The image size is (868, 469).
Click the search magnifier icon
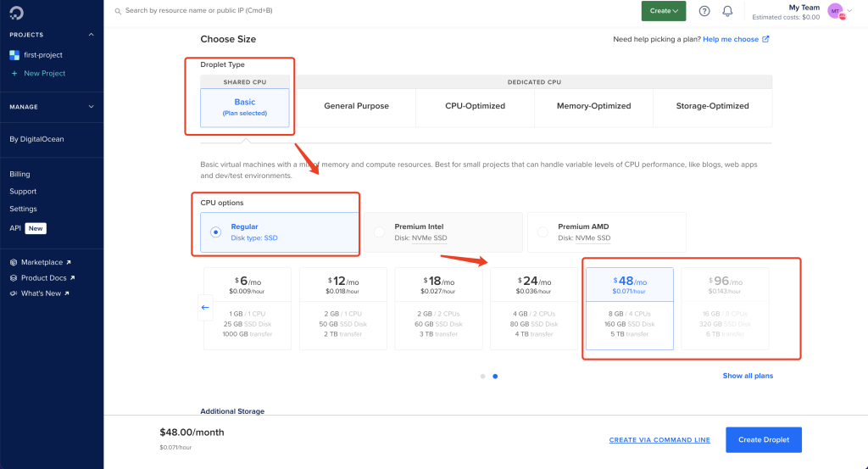[x=118, y=11]
